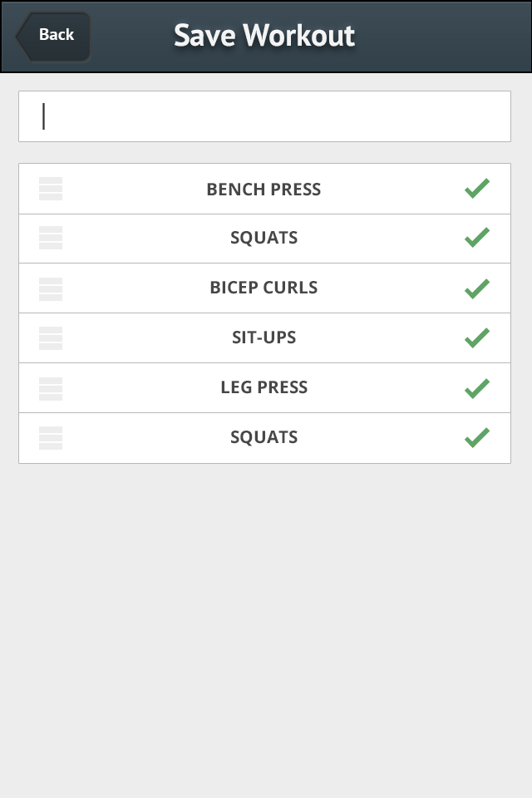This screenshot has height=798, width=532.
Task: Deselect the BICEP CURLS checkmark
Action: [476, 288]
